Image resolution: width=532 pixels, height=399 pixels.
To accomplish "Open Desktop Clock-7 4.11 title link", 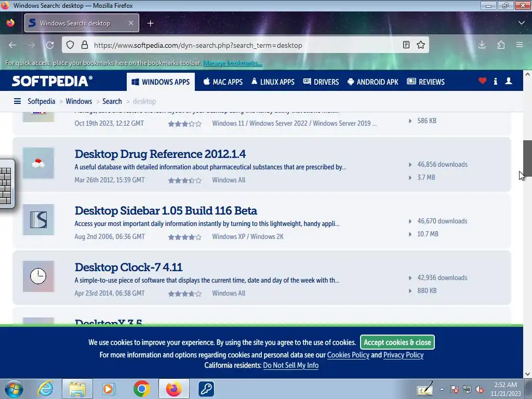I will [129, 268].
